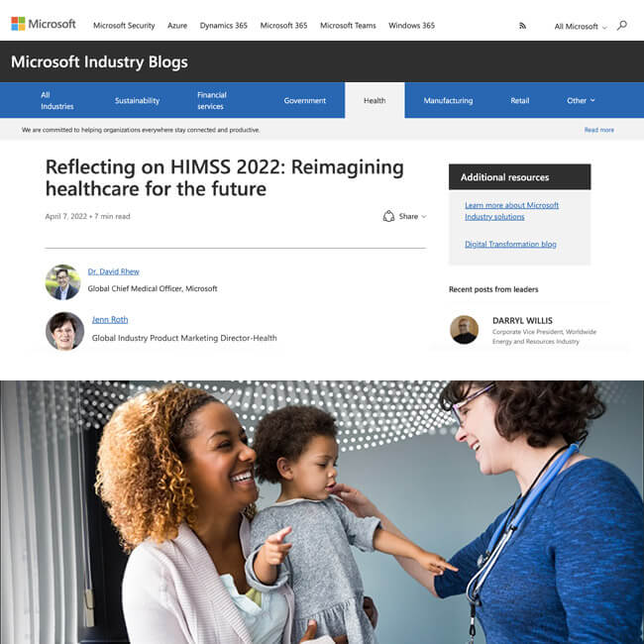Click Read more in the notice banner
Viewport: 644px width, 644px height.
598,130
